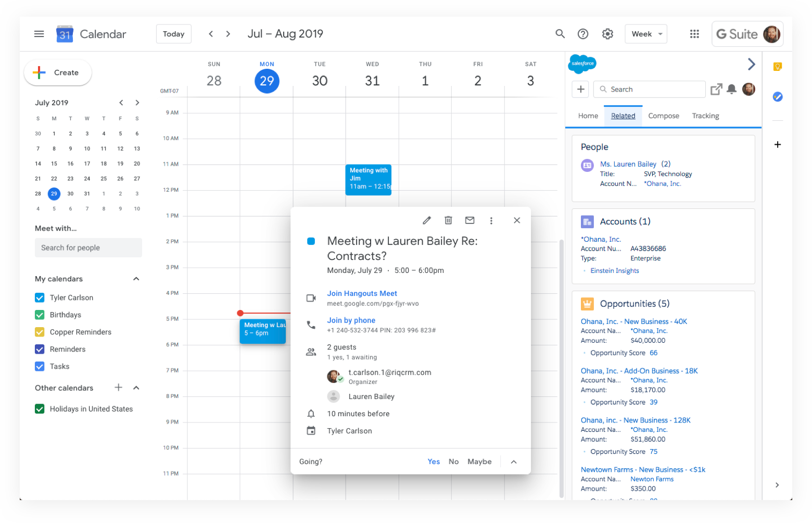
Task: Open G Suite account avatar
Action: pos(772,34)
